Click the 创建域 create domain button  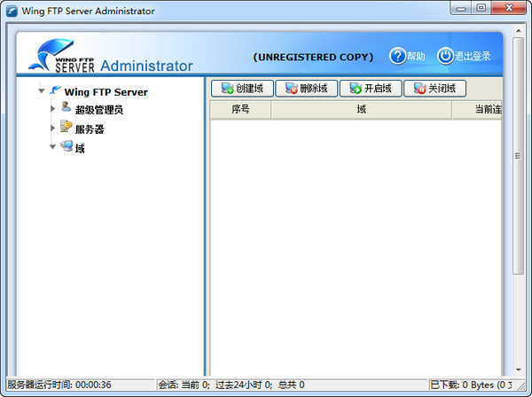(242, 89)
